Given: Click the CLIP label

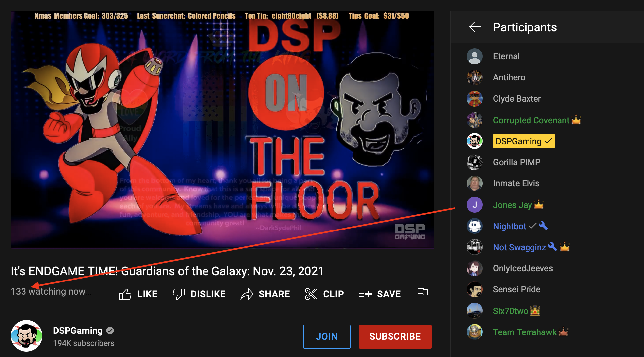Looking at the screenshot, I should tap(333, 294).
